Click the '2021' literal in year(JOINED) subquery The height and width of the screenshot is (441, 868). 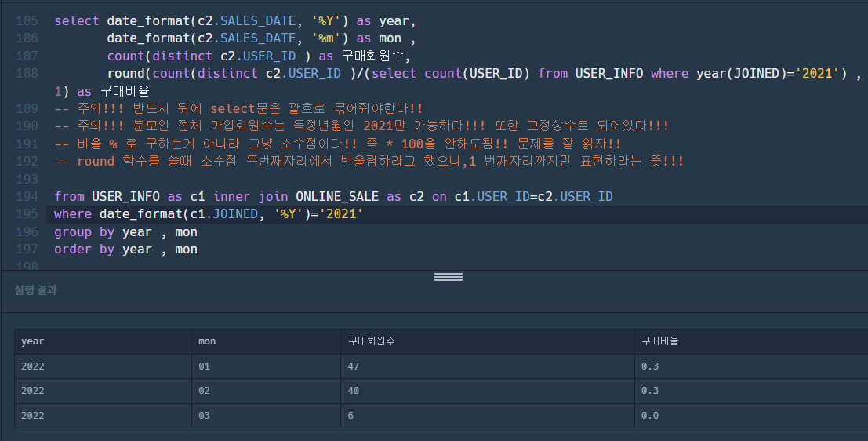point(817,74)
